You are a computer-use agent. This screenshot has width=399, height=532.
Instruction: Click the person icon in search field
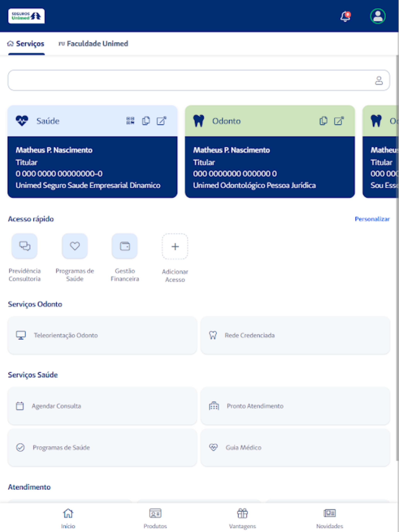(x=379, y=80)
